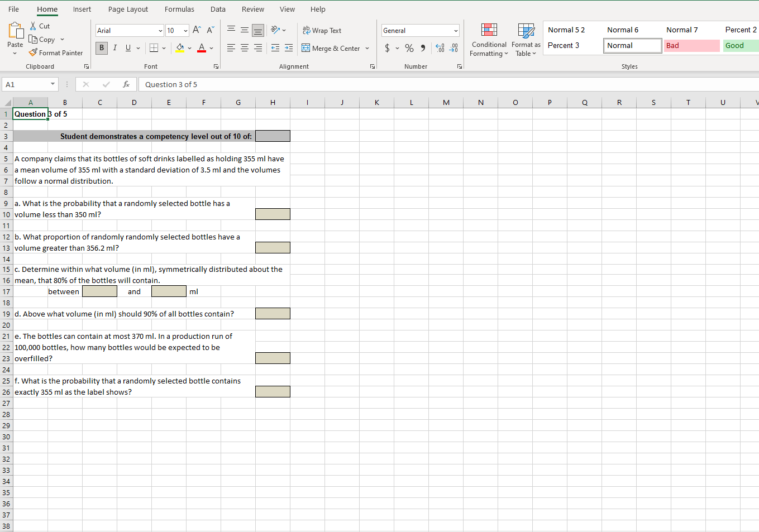Open the font name dropdown showing Arial
This screenshot has height=532, width=759.
point(160,30)
